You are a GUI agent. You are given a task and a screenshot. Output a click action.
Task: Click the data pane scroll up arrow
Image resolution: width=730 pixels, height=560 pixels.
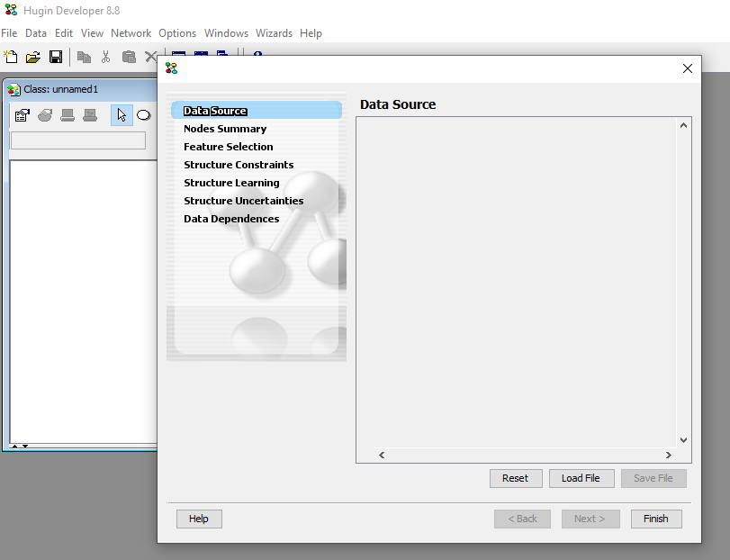(683, 125)
